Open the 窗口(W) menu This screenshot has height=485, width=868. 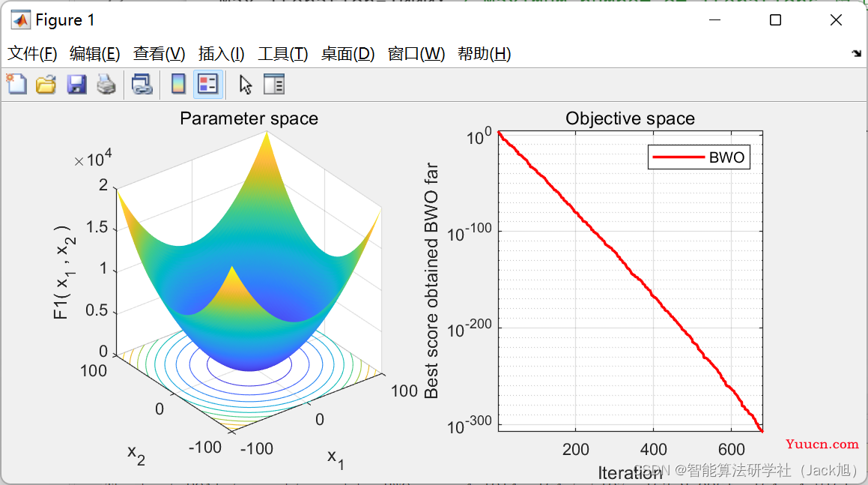tap(416, 54)
